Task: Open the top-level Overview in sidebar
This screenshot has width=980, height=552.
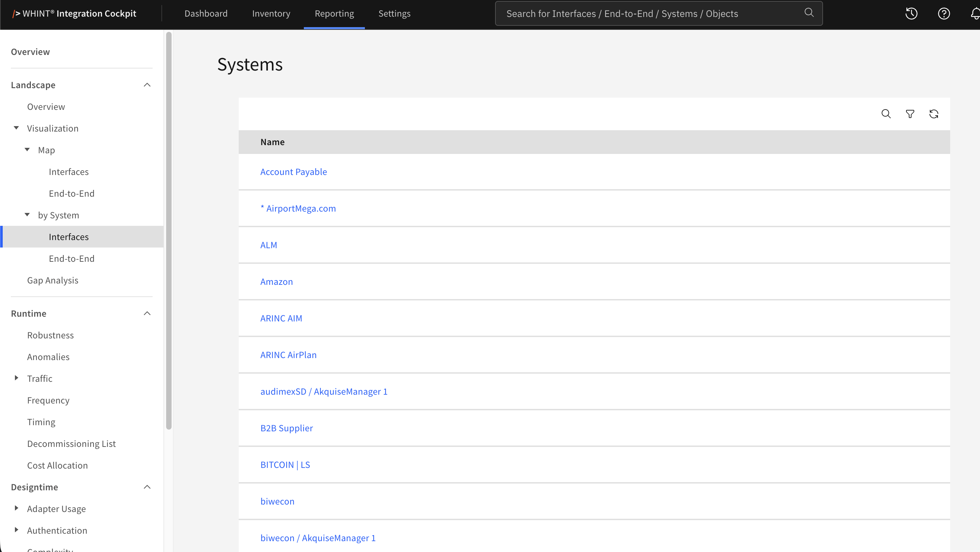Action: pos(31,52)
